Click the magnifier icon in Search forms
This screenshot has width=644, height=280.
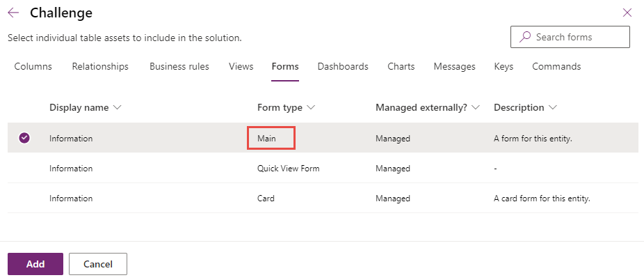tap(525, 37)
